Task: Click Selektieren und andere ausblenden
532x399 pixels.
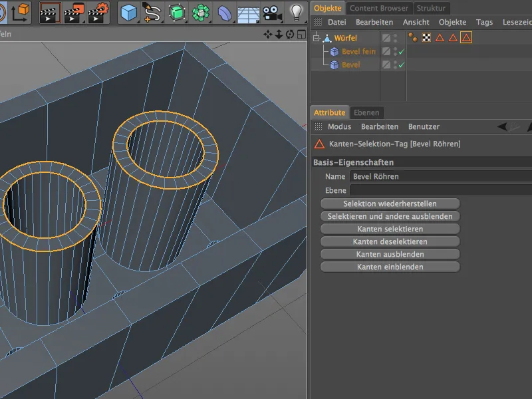Action: (390, 217)
